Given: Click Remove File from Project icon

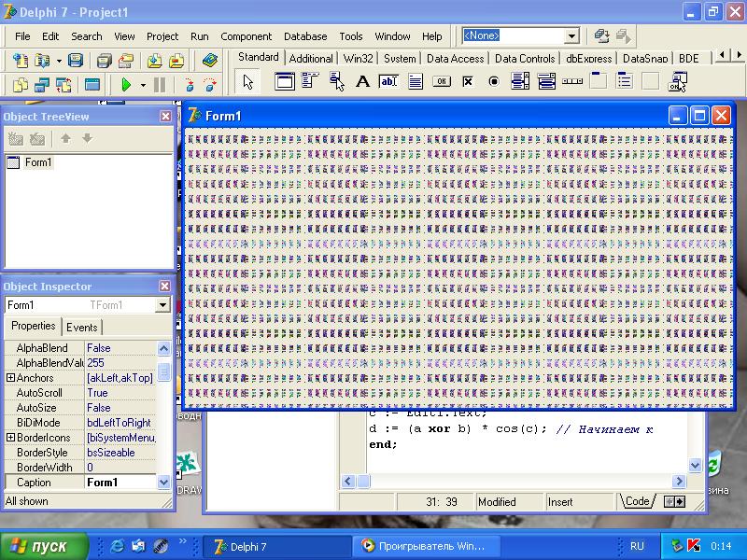Looking at the screenshot, I should coord(176,60).
